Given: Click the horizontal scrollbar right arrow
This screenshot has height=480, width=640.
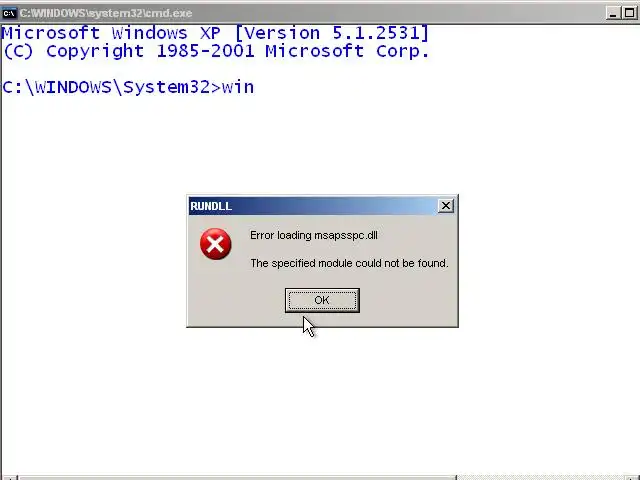Looking at the screenshot, I should (631, 478).
